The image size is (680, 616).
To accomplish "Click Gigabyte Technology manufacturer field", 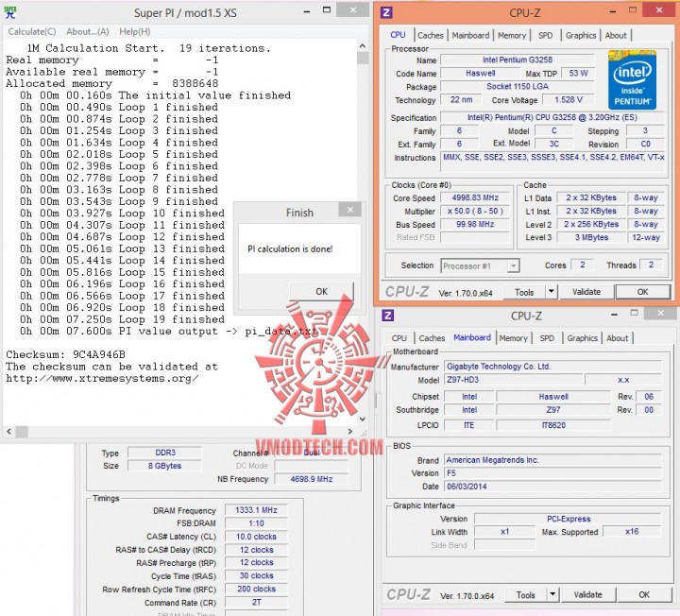I will [552, 367].
